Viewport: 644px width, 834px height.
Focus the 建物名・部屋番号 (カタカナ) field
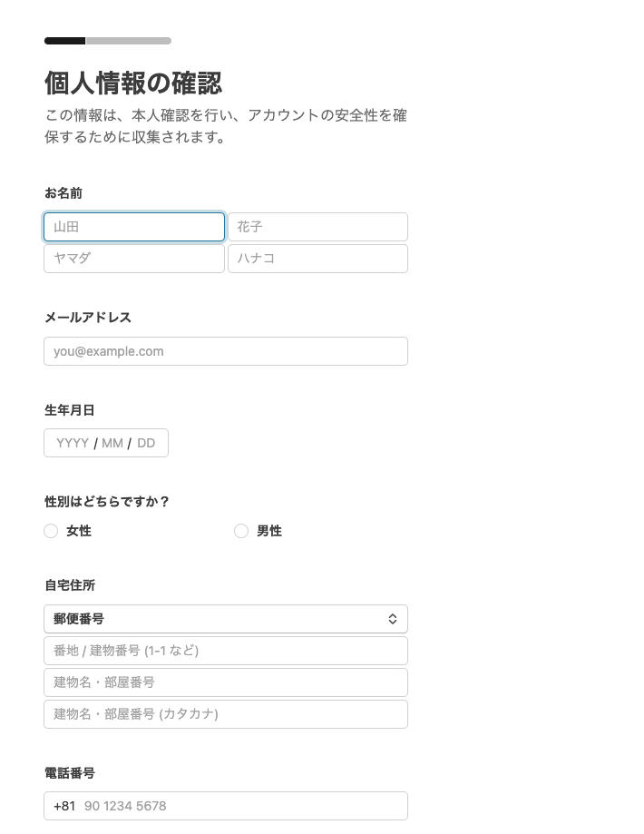point(226,714)
